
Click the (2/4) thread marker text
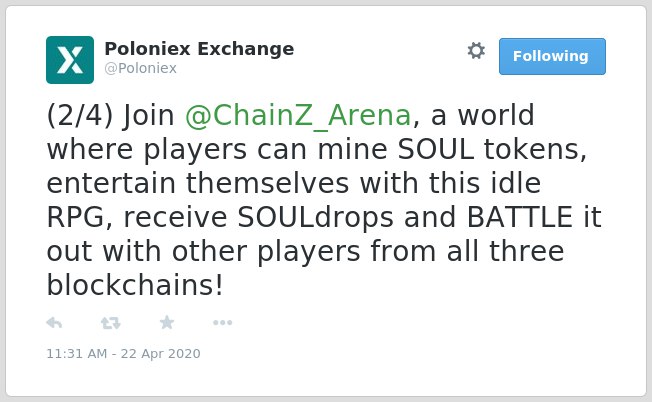coord(80,116)
